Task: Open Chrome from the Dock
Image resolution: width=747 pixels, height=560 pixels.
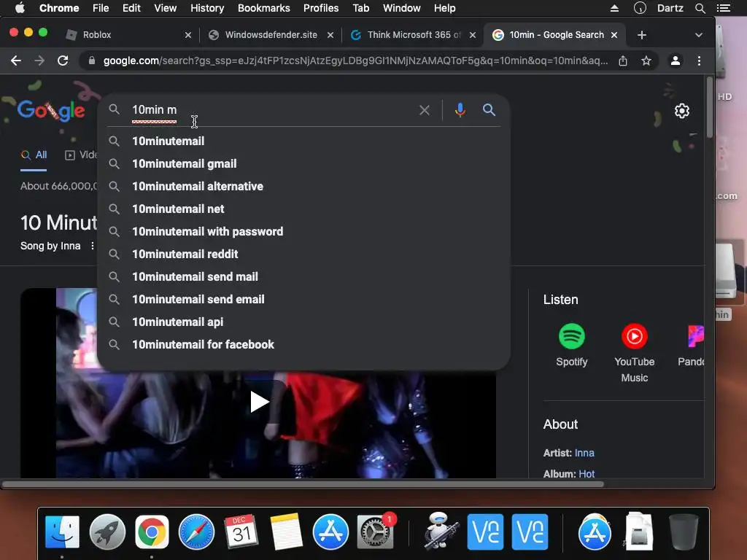Action: 152,532
